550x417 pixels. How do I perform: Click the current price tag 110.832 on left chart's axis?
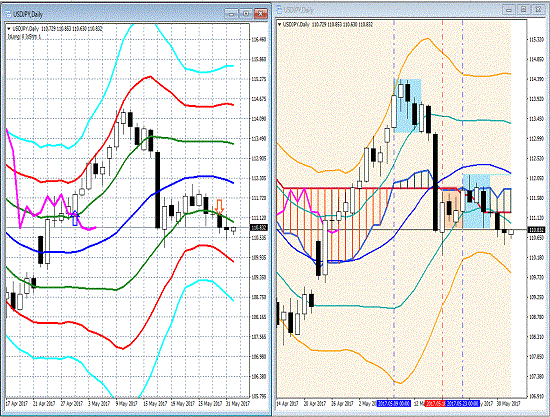259,228
